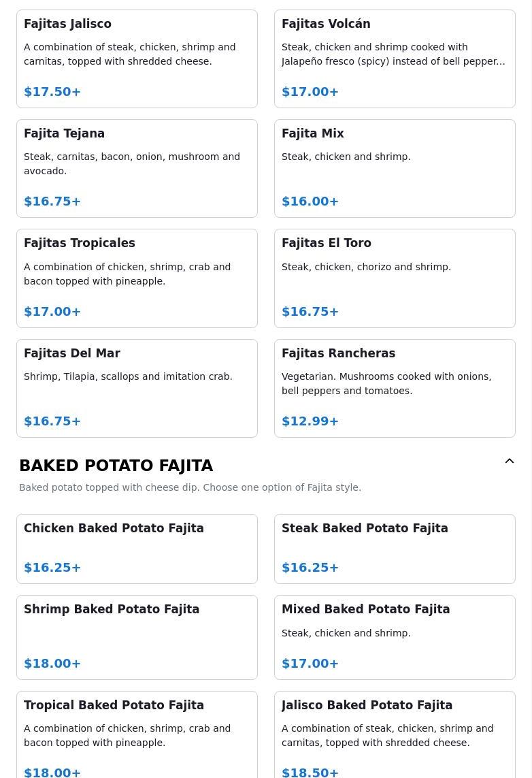Collapse the Baked Potato Fajita section

[509, 461]
